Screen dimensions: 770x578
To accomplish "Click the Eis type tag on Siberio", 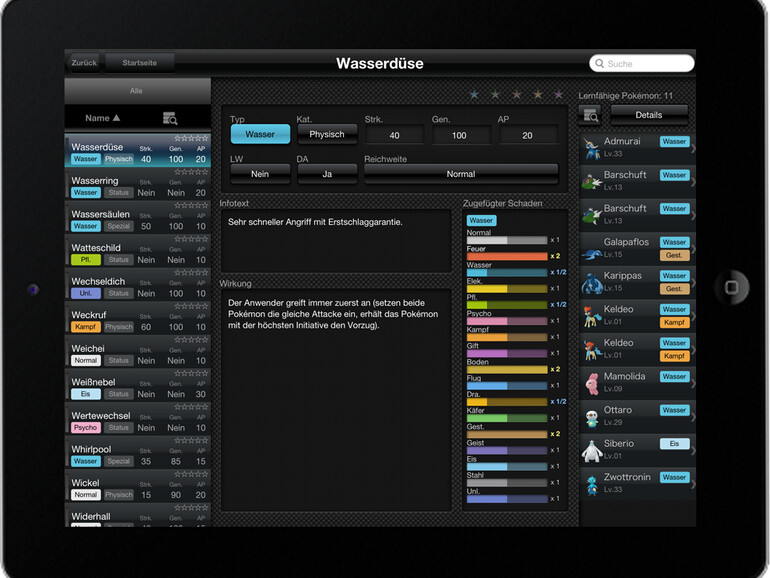I will 674,443.
